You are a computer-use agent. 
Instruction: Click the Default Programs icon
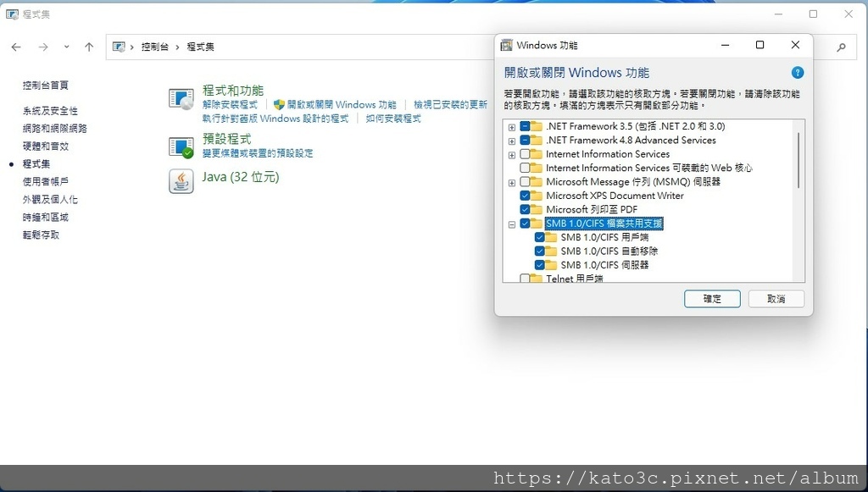pos(181,147)
